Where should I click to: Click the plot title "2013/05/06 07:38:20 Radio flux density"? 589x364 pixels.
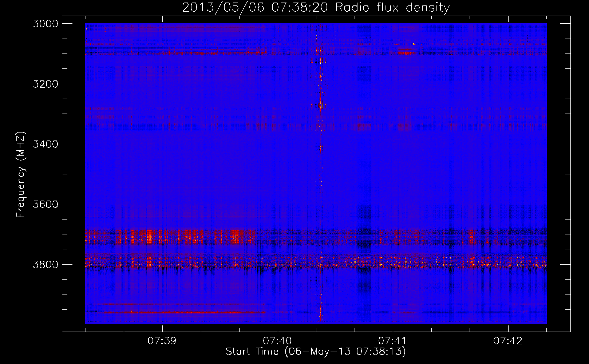point(316,8)
